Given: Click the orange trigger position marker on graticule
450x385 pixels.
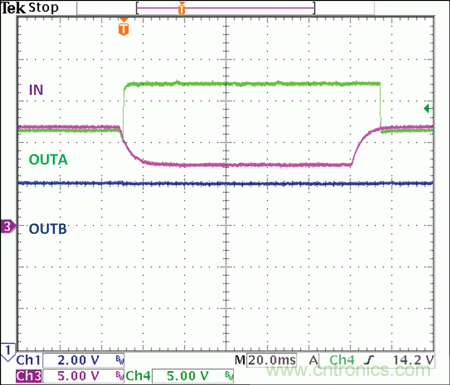Looking at the screenshot, I should point(123,27).
